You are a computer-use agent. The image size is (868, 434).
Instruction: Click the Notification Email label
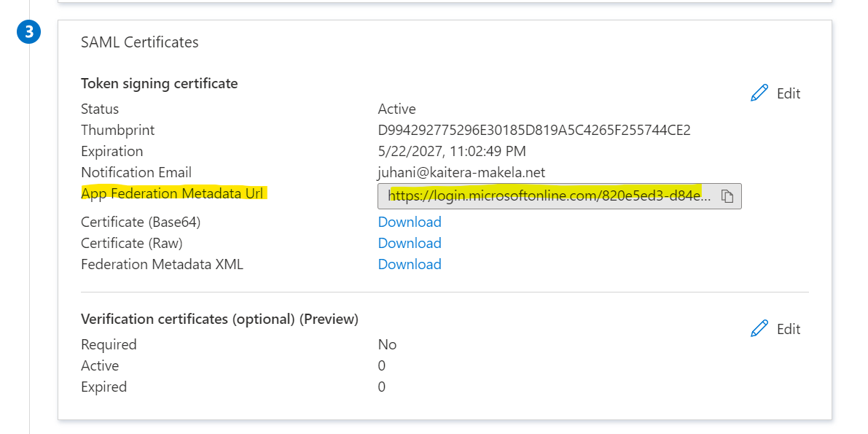pos(136,172)
